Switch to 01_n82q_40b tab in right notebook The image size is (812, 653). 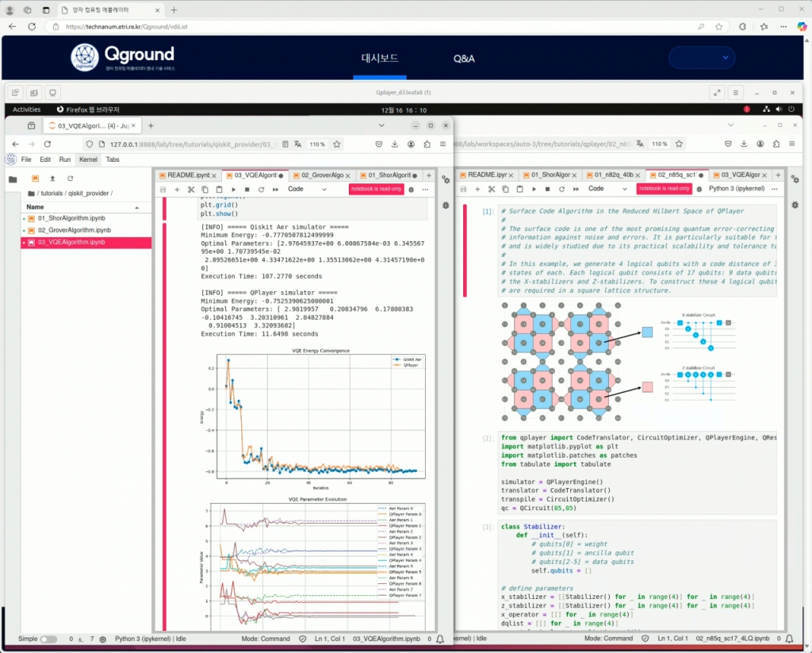pos(614,175)
